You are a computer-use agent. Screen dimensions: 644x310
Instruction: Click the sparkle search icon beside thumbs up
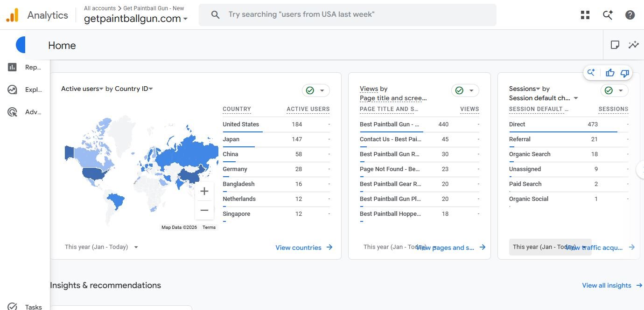591,73
